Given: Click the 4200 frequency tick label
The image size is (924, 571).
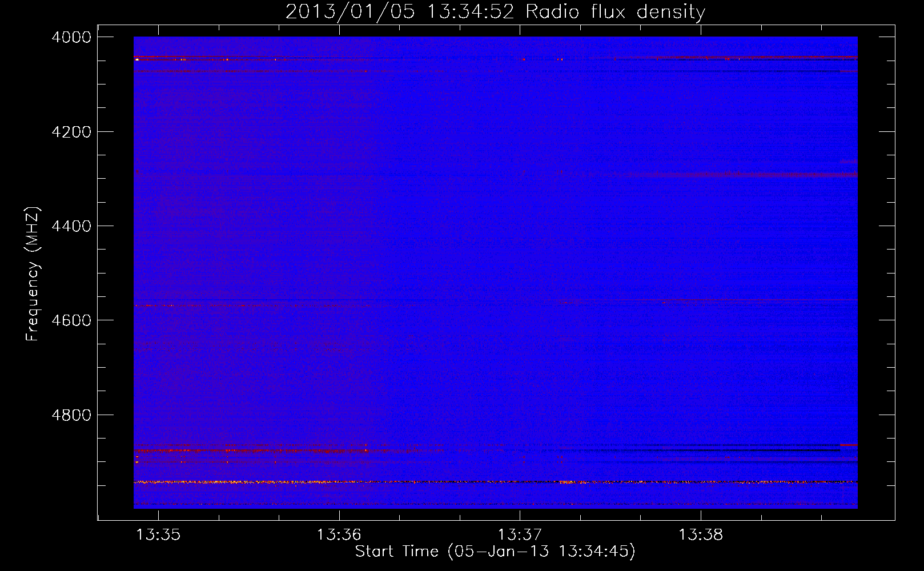Looking at the screenshot, I should point(71,132).
